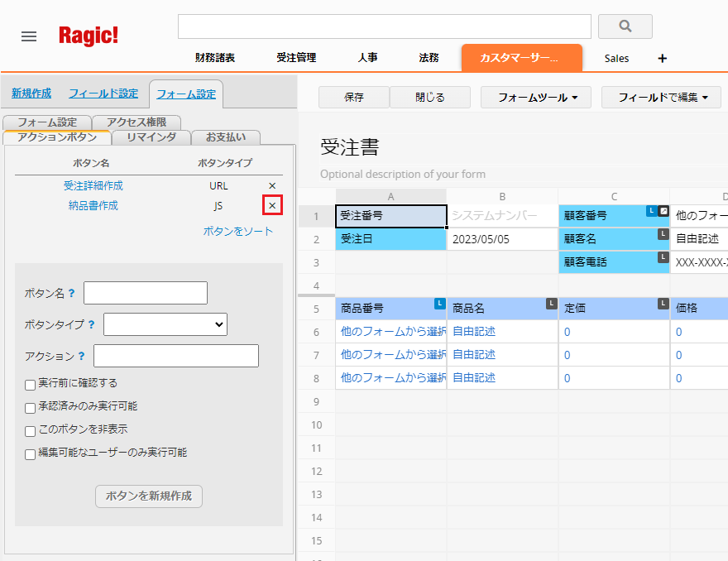728x561 pixels.
Task: Delete the 受注詳細作成 button entry
Action: [272, 186]
